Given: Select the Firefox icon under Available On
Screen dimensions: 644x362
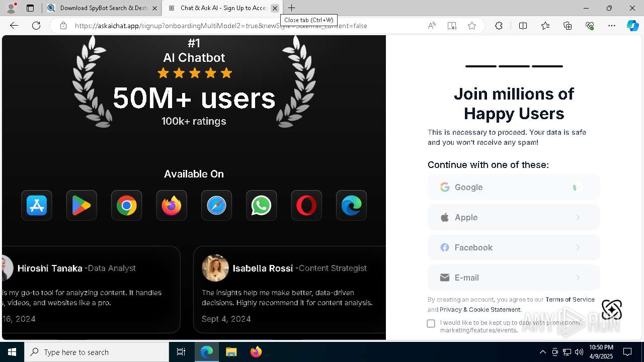Looking at the screenshot, I should click(172, 205).
